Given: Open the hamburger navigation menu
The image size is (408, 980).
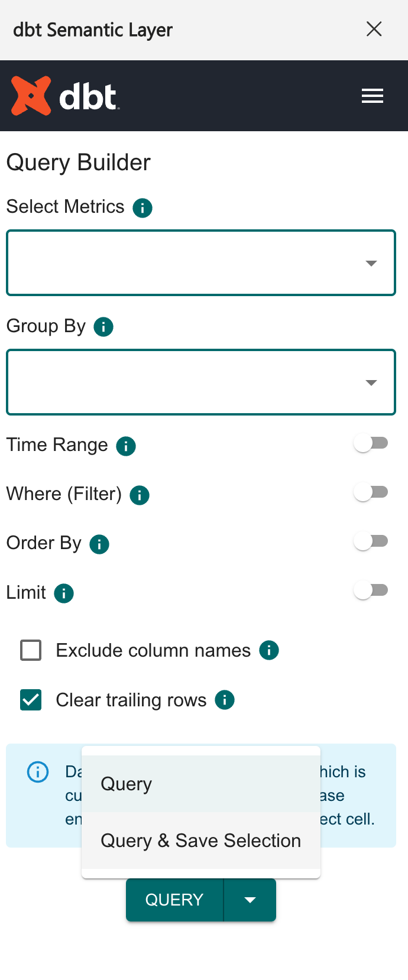Looking at the screenshot, I should coord(372,95).
